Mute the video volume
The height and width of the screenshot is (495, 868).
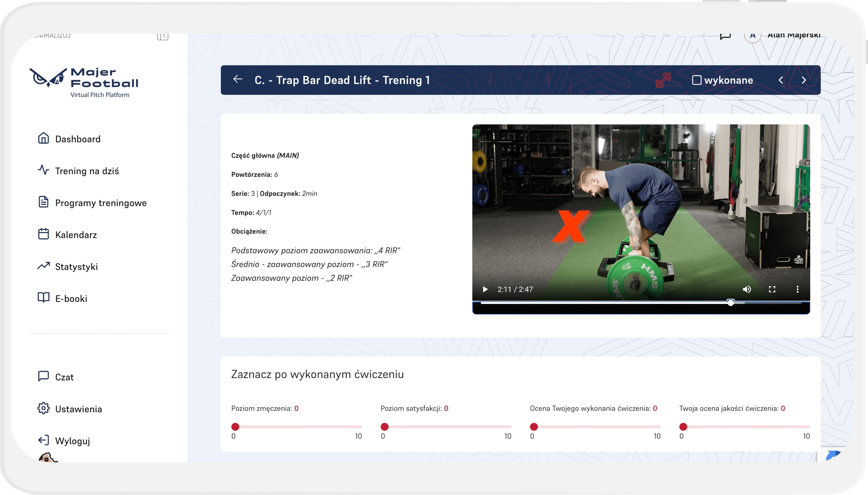click(x=747, y=289)
